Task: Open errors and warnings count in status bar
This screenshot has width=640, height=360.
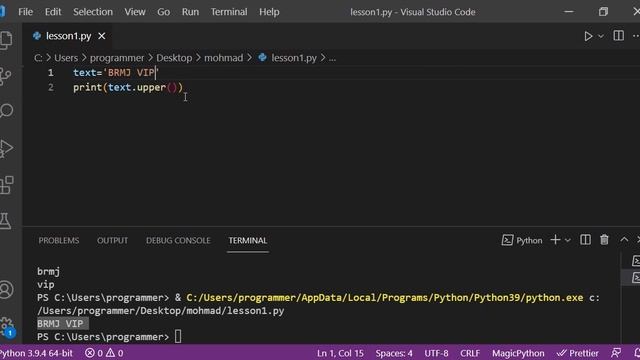Action: (x=104, y=353)
